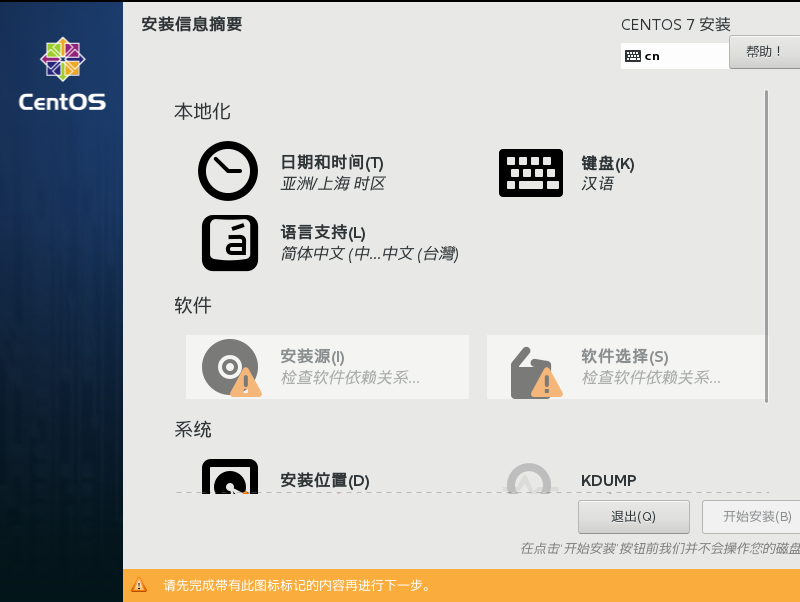Viewport: 800px width, 602px height.
Task: Click 软件 section heading
Action: click(x=193, y=305)
